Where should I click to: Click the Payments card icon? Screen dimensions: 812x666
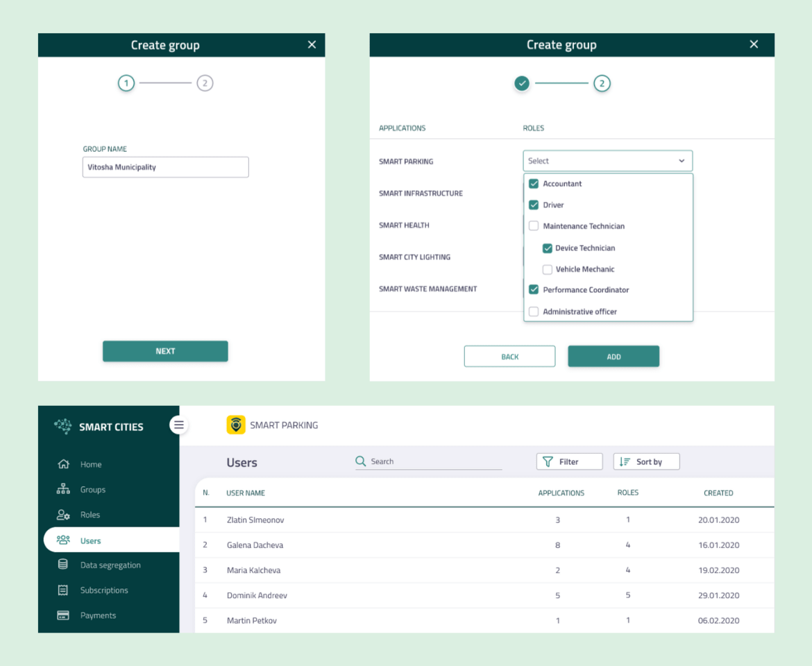[x=63, y=615]
